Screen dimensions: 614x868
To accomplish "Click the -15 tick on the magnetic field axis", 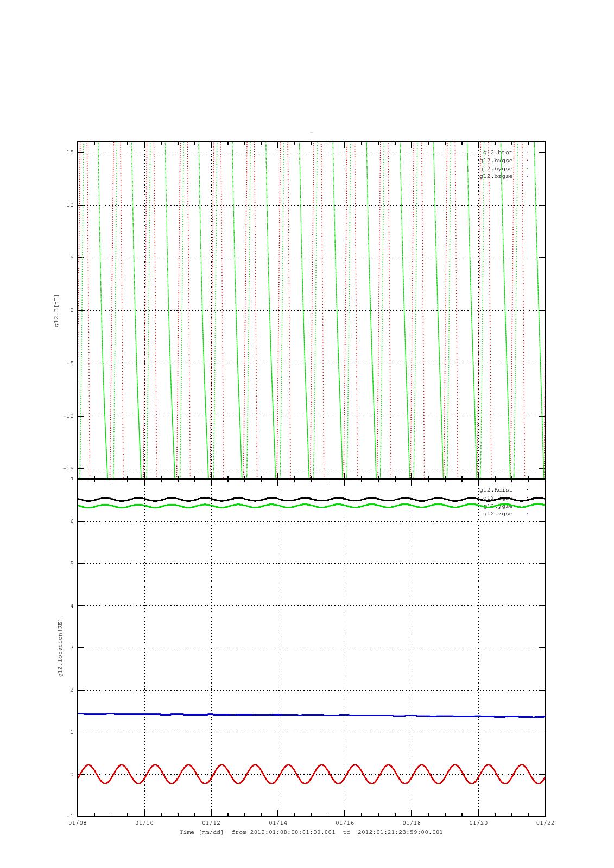I will [x=68, y=469].
